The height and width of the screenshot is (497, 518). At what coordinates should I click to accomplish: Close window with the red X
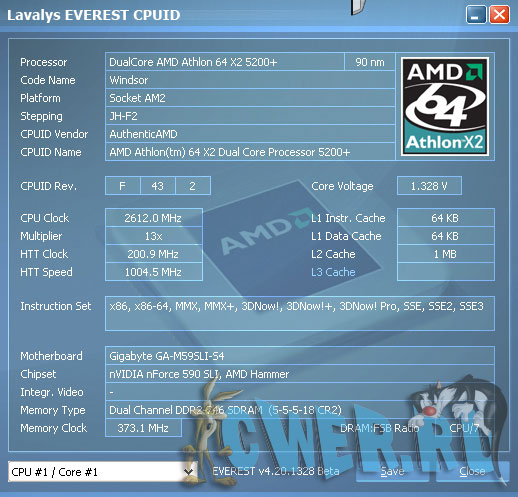click(x=499, y=15)
